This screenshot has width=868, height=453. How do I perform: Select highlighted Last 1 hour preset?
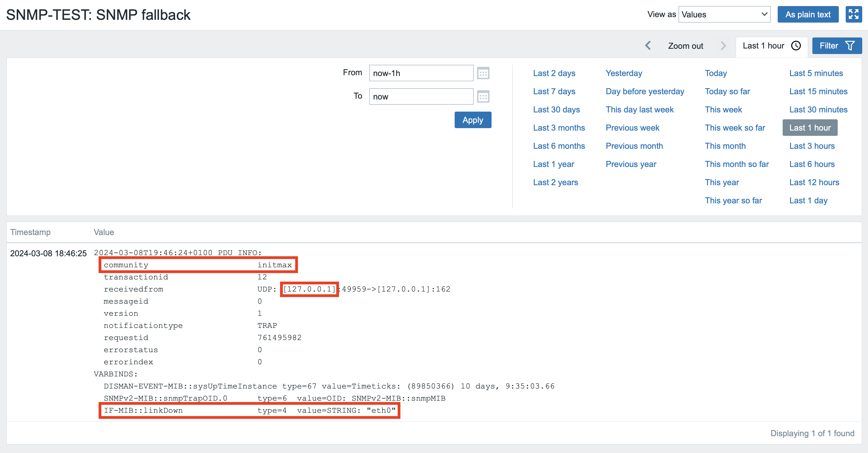point(810,128)
